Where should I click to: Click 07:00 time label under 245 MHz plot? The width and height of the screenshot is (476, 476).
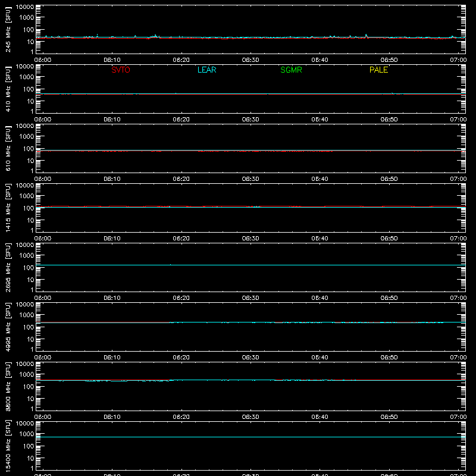click(458, 60)
